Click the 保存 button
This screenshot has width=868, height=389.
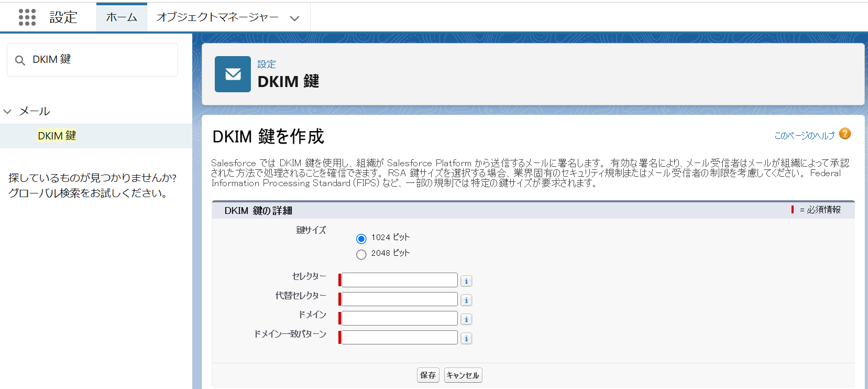pyautogui.click(x=427, y=375)
